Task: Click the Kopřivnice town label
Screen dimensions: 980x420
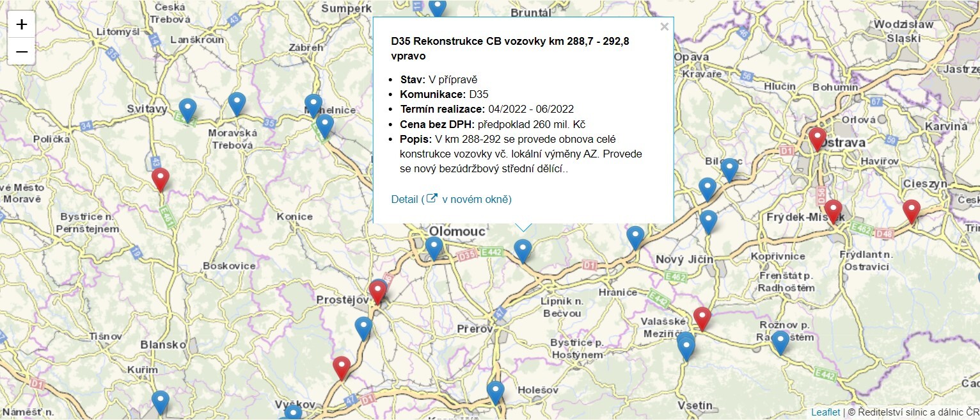Action: pyautogui.click(x=777, y=256)
